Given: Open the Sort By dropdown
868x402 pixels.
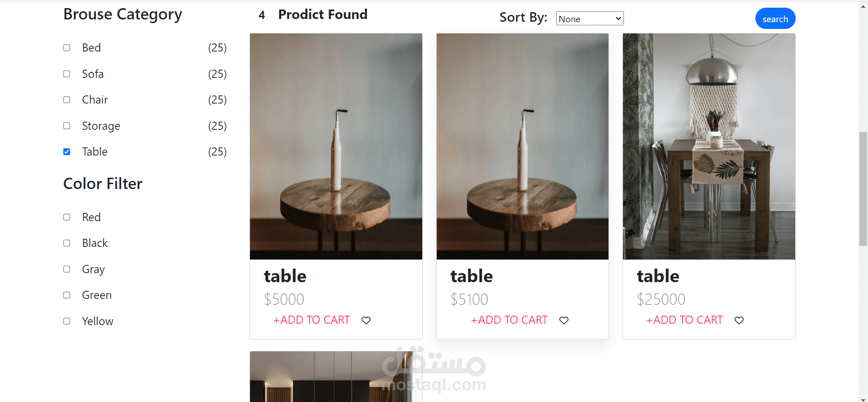Looking at the screenshot, I should tap(590, 19).
